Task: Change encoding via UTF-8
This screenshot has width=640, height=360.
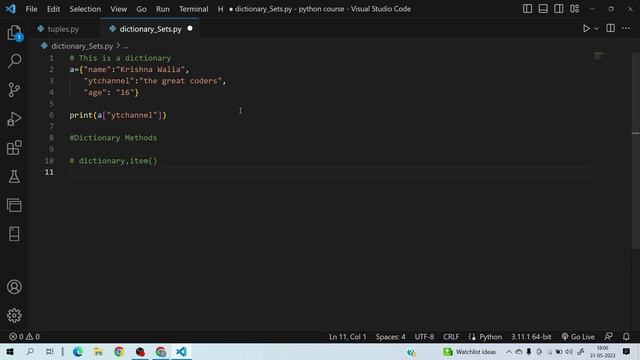Action: [x=424, y=337]
